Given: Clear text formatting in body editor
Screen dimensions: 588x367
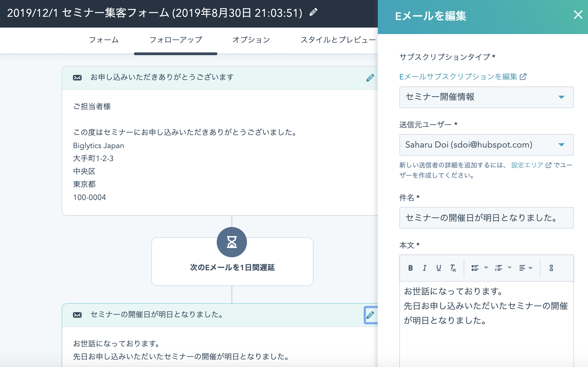Looking at the screenshot, I should pyautogui.click(x=453, y=268).
